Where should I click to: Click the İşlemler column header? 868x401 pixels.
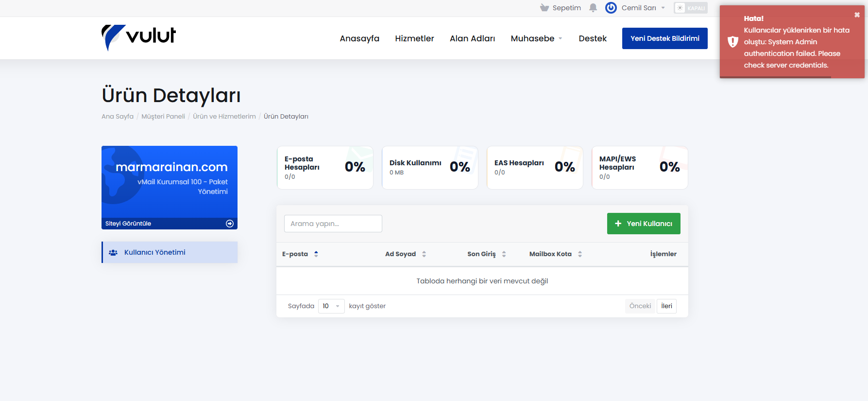tap(664, 254)
